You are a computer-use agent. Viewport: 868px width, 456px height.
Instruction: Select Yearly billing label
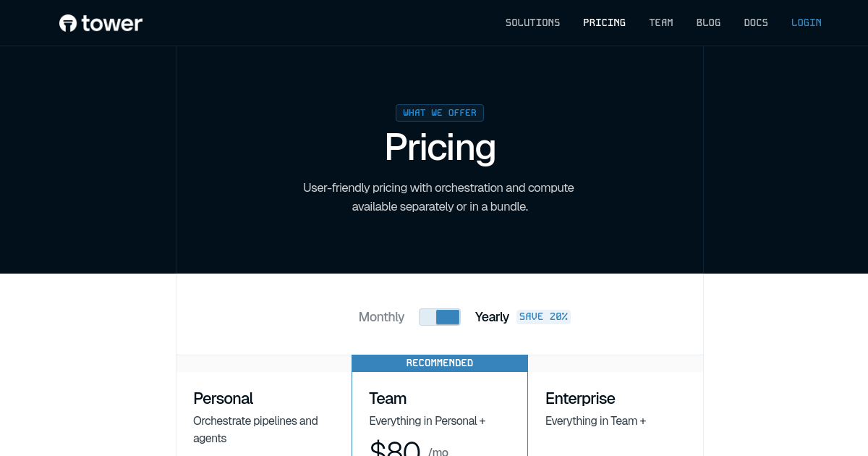[492, 317]
